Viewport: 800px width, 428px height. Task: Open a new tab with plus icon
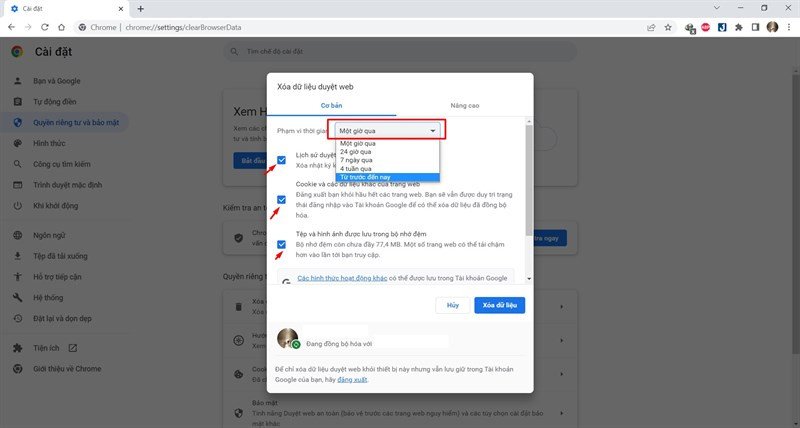[x=140, y=8]
